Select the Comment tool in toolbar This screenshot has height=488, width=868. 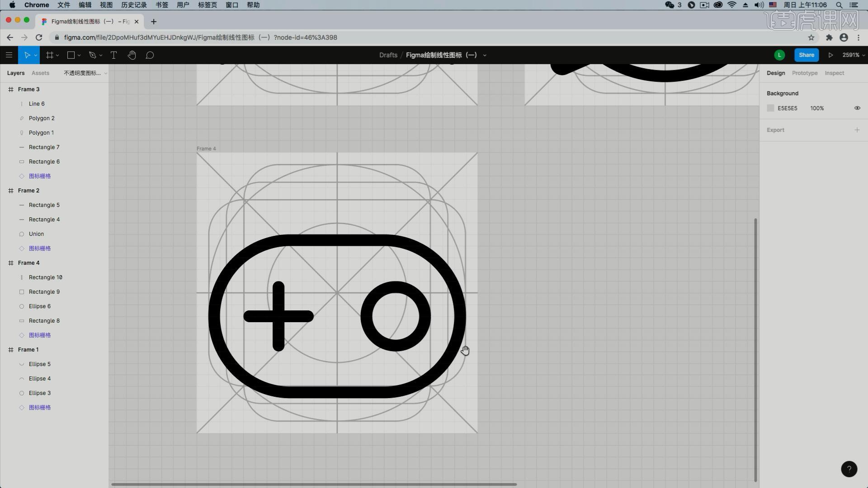pyautogui.click(x=150, y=55)
